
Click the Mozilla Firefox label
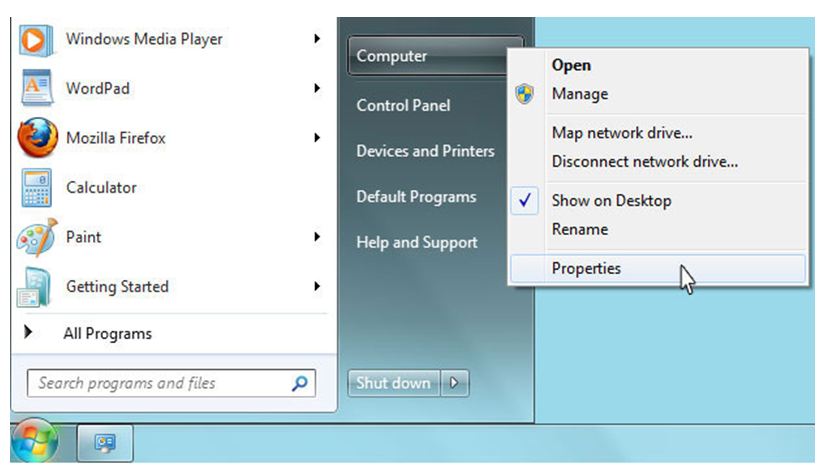(x=116, y=138)
